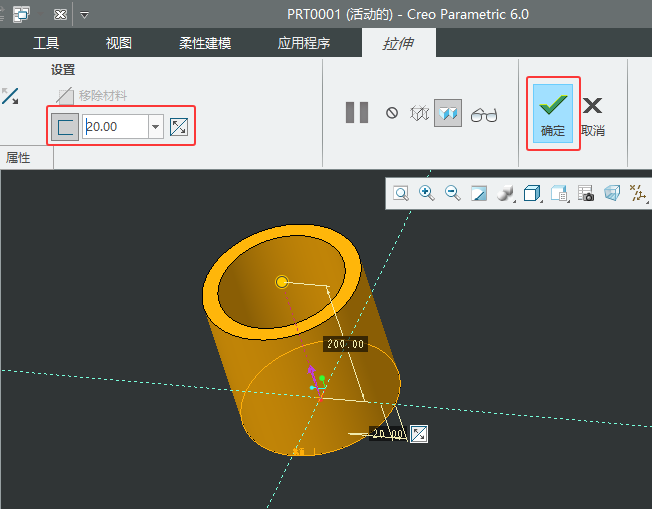Open the 应用程序 ribbon tab

pyautogui.click(x=304, y=43)
